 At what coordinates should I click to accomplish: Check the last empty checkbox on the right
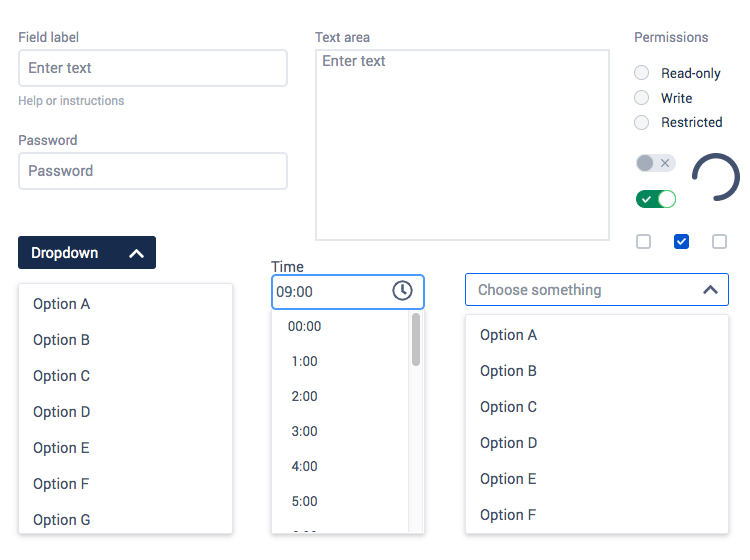[x=719, y=242]
